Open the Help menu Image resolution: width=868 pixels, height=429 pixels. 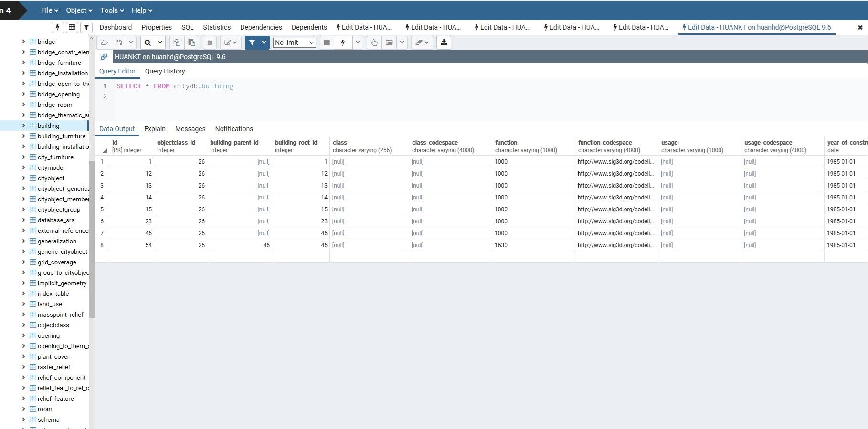click(x=142, y=10)
